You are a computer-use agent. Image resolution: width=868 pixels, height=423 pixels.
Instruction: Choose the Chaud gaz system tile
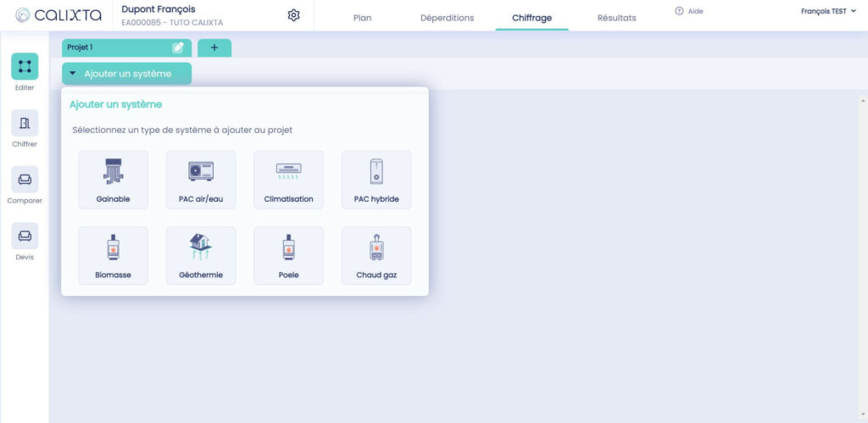point(376,256)
